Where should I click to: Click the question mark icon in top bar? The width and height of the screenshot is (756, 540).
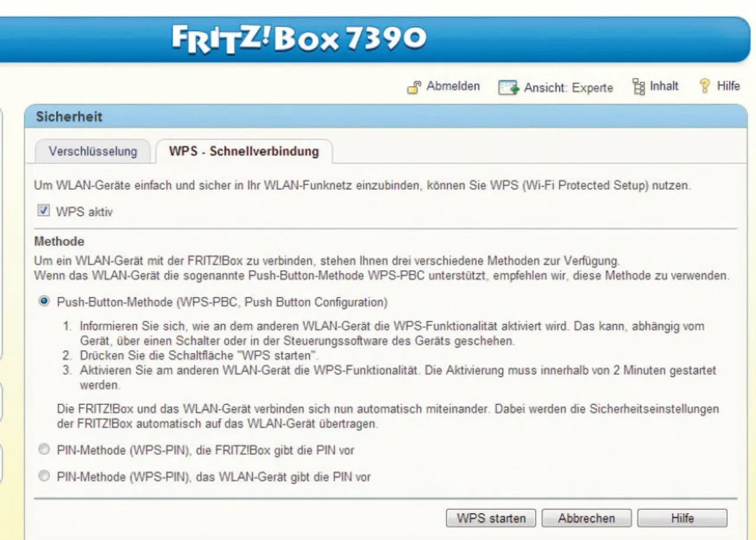coord(704,87)
